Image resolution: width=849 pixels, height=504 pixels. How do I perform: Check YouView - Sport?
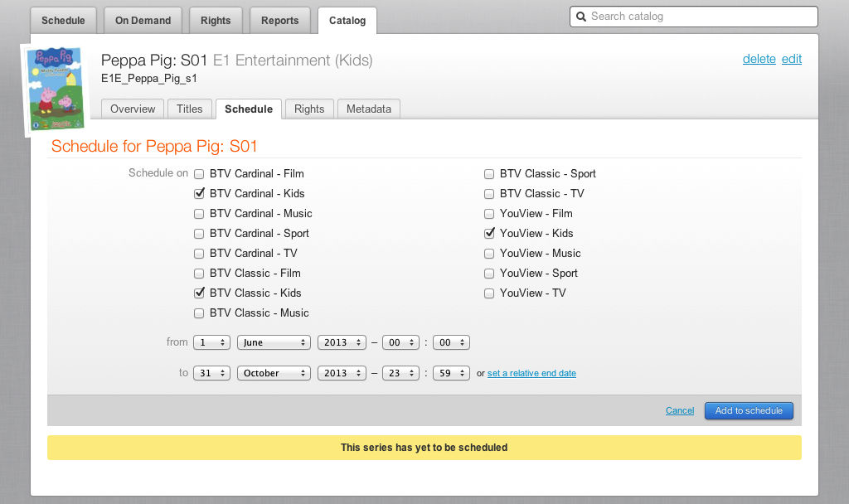pyautogui.click(x=489, y=274)
